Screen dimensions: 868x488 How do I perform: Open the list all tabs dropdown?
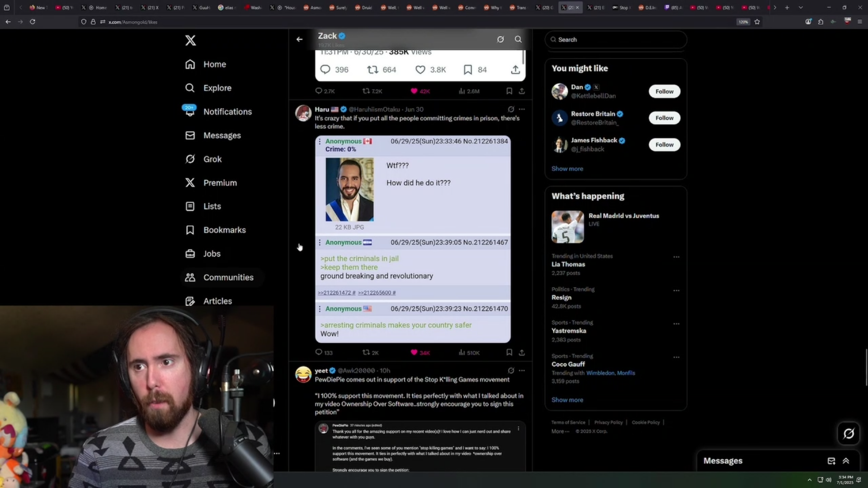coord(801,8)
